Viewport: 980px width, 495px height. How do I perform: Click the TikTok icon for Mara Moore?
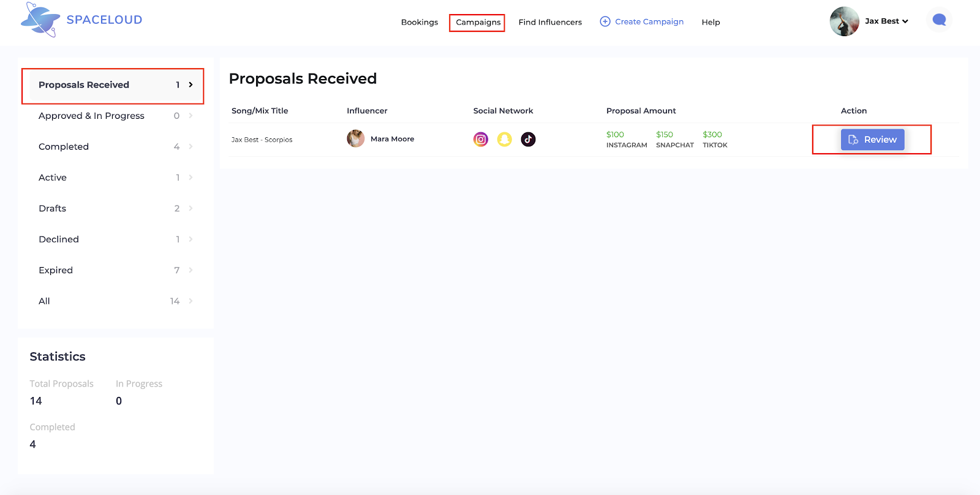pyautogui.click(x=528, y=140)
